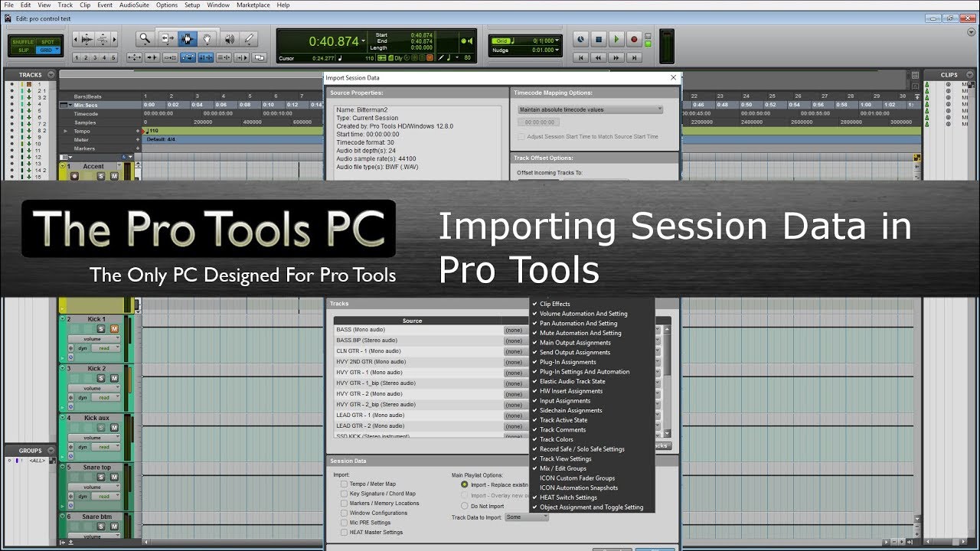Open Kick 1 automation mode read dropdown
The image size is (980, 551).
pos(106,348)
